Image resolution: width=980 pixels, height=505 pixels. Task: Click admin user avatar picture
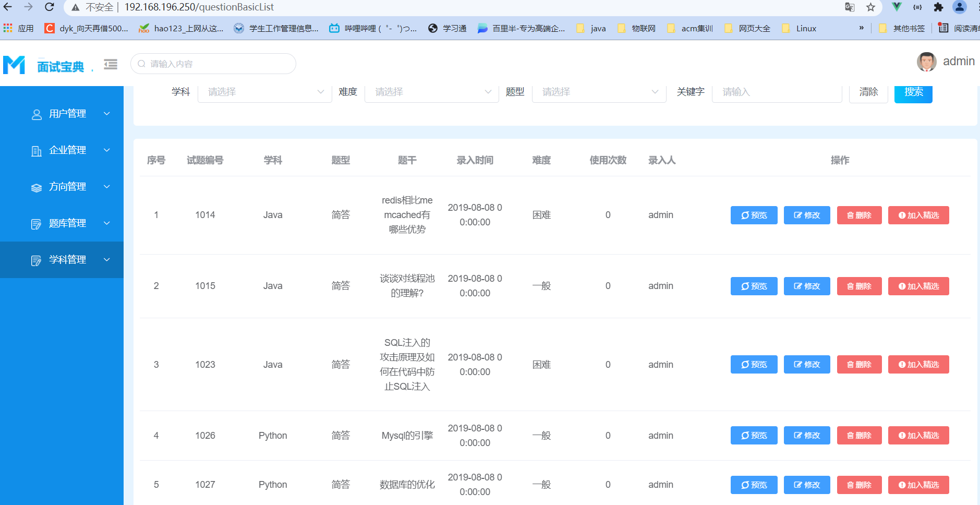point(926,62)
